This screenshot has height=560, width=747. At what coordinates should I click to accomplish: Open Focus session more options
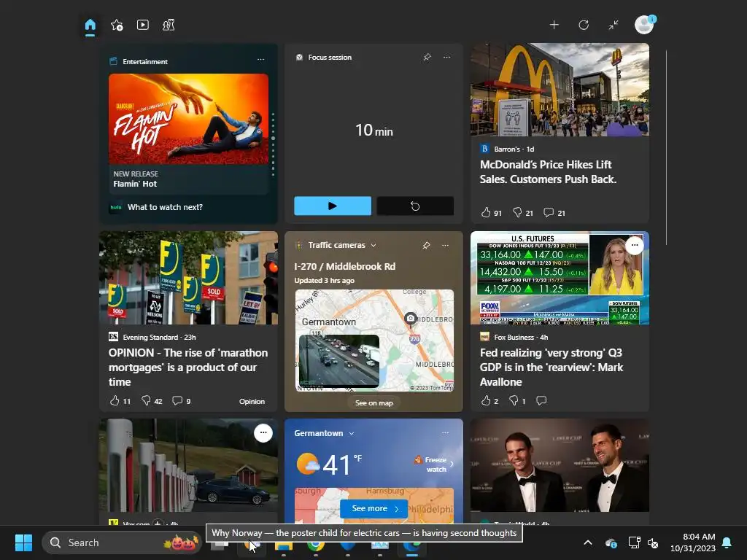[x=446, y=57]
